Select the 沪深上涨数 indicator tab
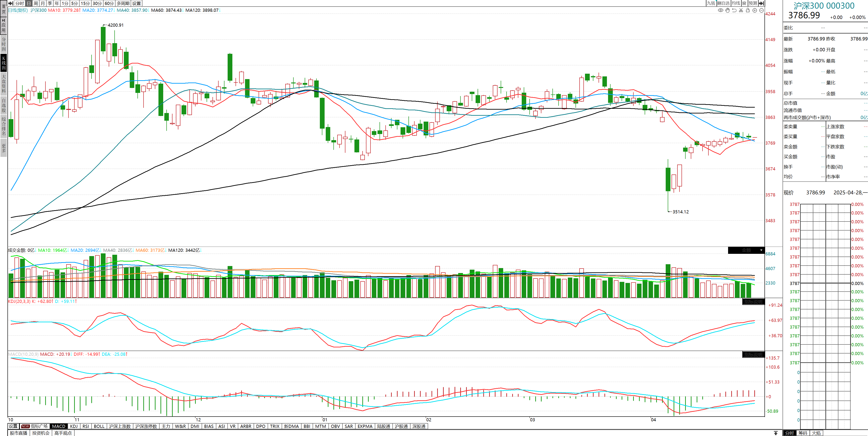The image size is (868, 436). (x=120, y=426)
